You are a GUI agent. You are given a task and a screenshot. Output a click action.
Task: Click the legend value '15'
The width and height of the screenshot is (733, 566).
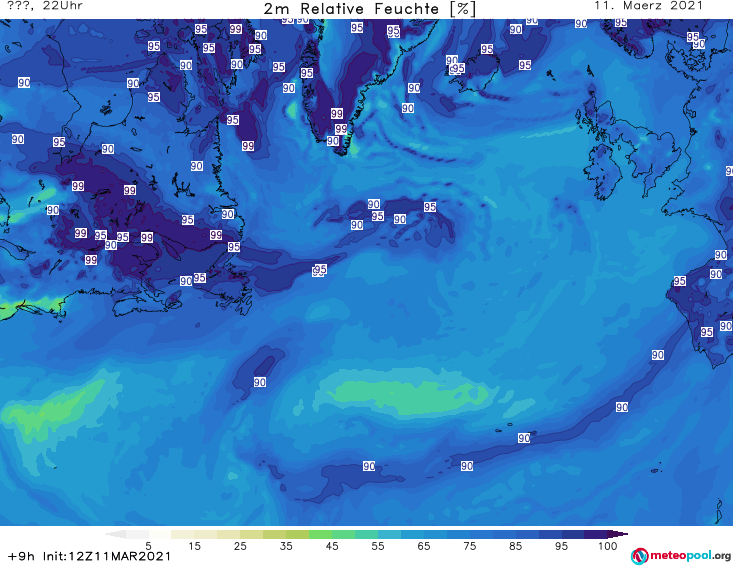194,546
